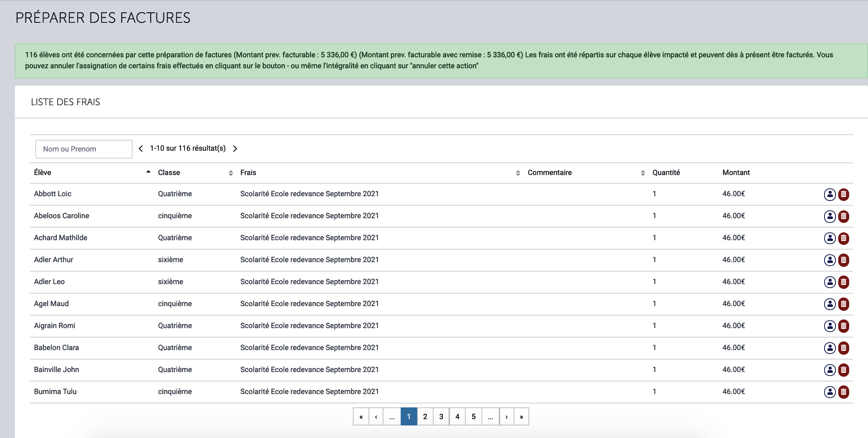
Task: Delete fee row for Babelon Clara
Action: (x=844, y=348)
